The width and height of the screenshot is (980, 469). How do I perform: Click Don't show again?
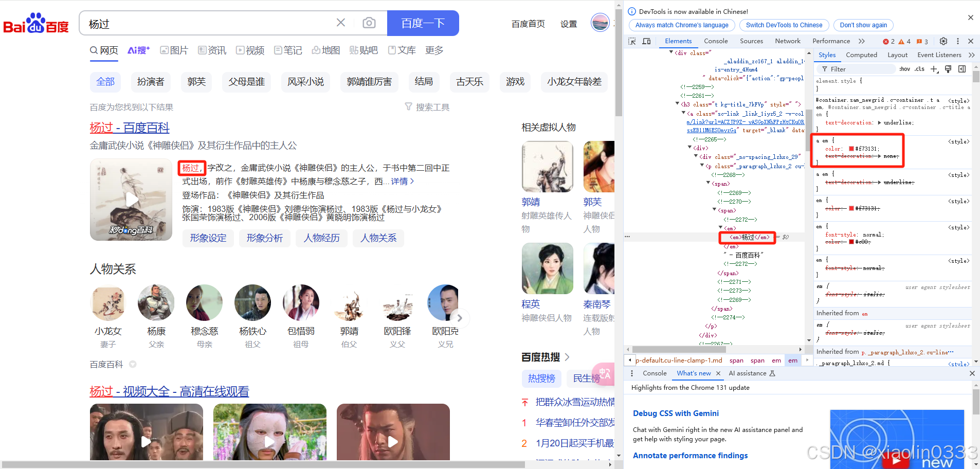pos(863,25)
